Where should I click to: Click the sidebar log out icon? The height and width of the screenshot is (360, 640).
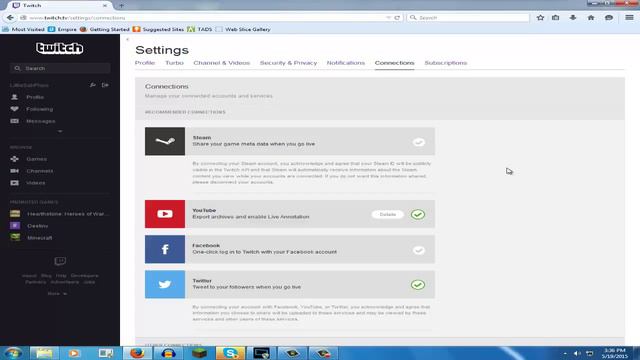(105, 85)
